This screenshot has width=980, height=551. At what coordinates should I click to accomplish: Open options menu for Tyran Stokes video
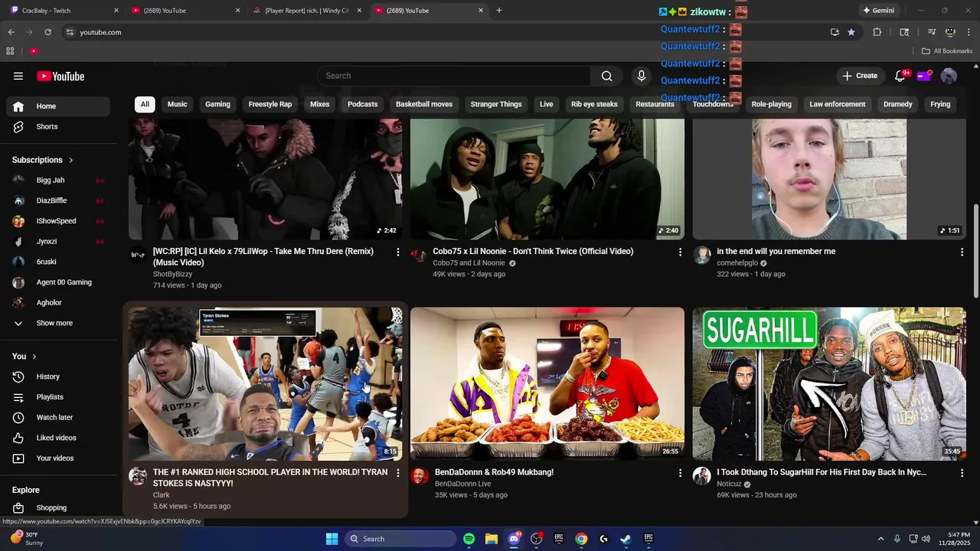397,473
